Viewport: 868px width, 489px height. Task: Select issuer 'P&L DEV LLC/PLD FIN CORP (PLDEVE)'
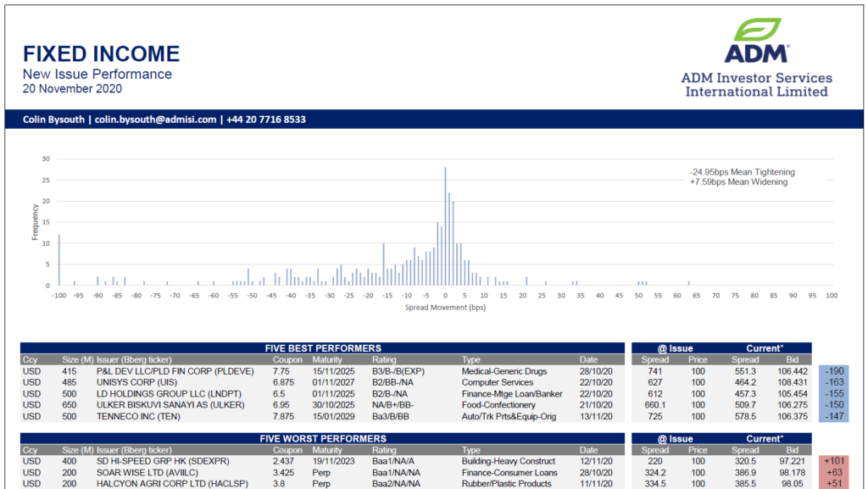tap(175, 372)
